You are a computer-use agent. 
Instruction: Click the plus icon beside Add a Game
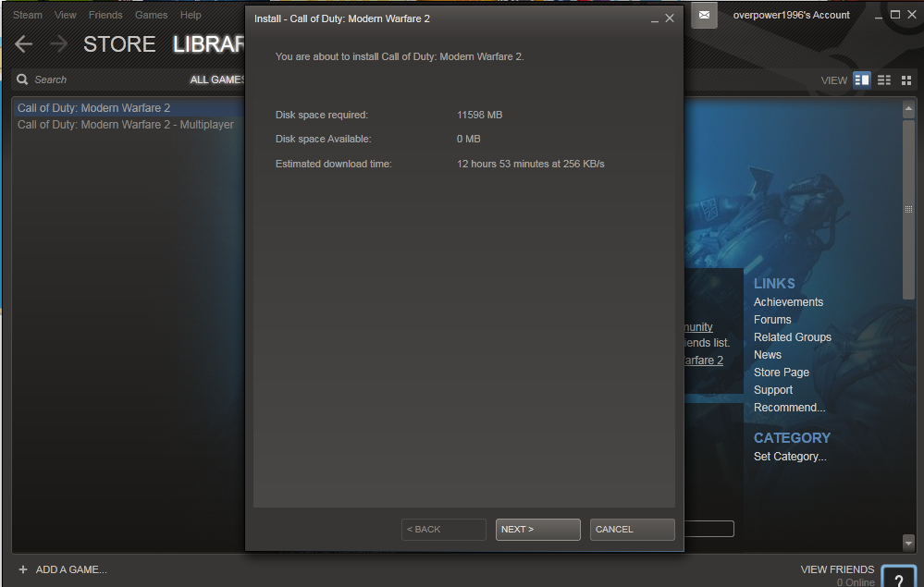[23, 569]
